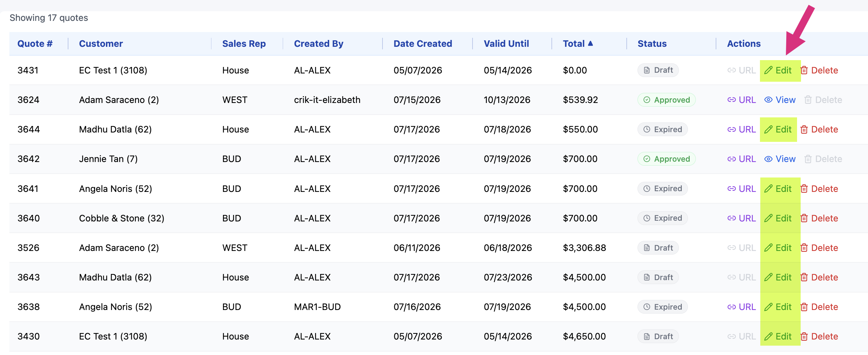Edit quote 3640 for Cobble & Stone

point(778,218)
